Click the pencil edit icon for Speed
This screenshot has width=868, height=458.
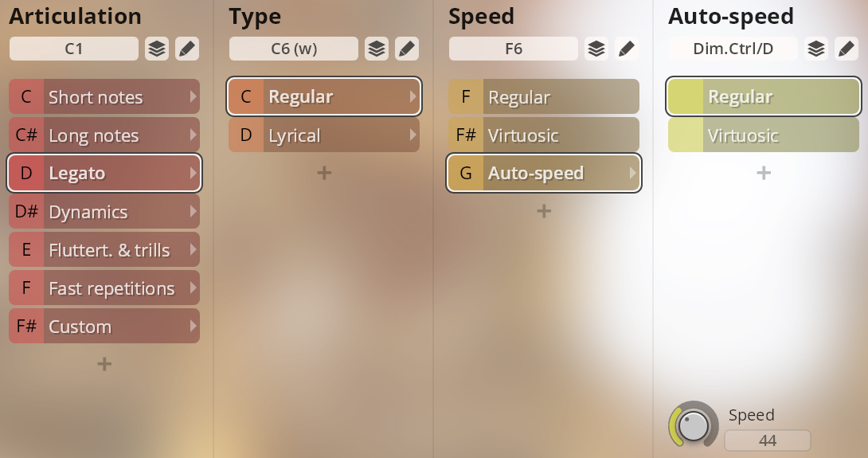click(626, 49)
